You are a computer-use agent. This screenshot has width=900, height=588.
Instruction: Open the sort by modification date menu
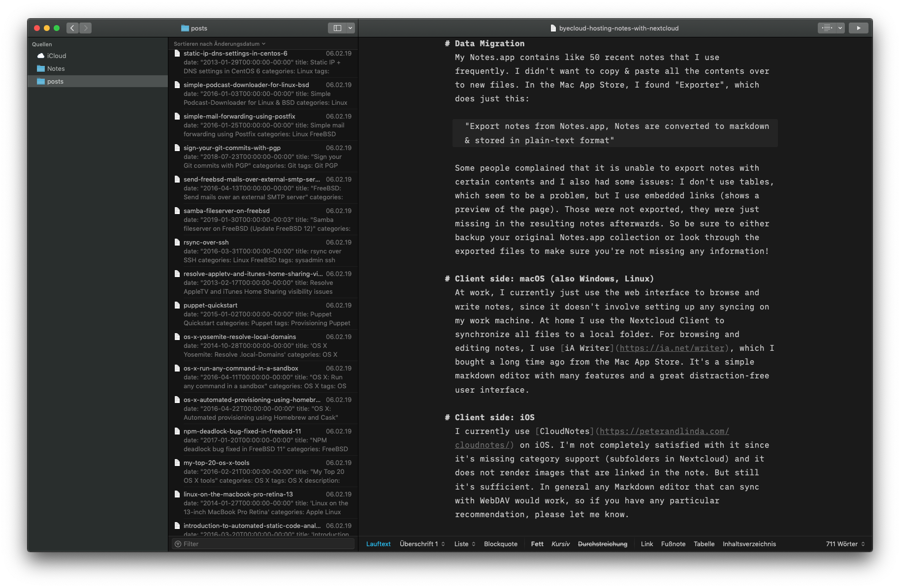(x=219, y=44)
